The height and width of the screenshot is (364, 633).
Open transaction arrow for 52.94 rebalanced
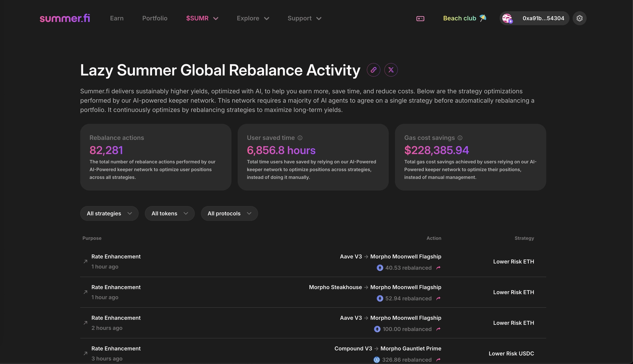(438, 299)
